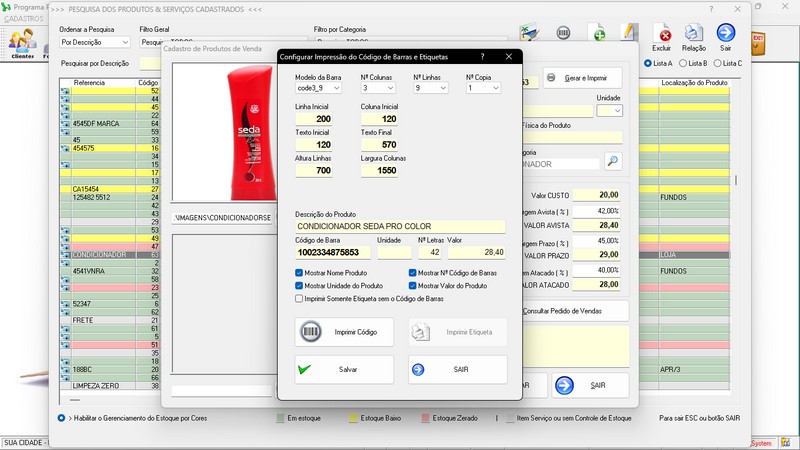Click Salvar with the green checkmark
The image size is (800, 450).
[344, 369]
